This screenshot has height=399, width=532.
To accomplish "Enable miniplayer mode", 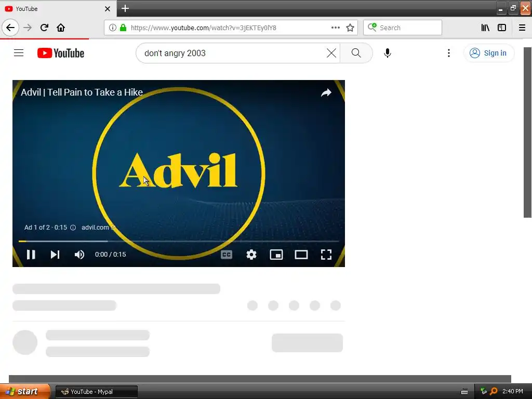I will (276, 255).
